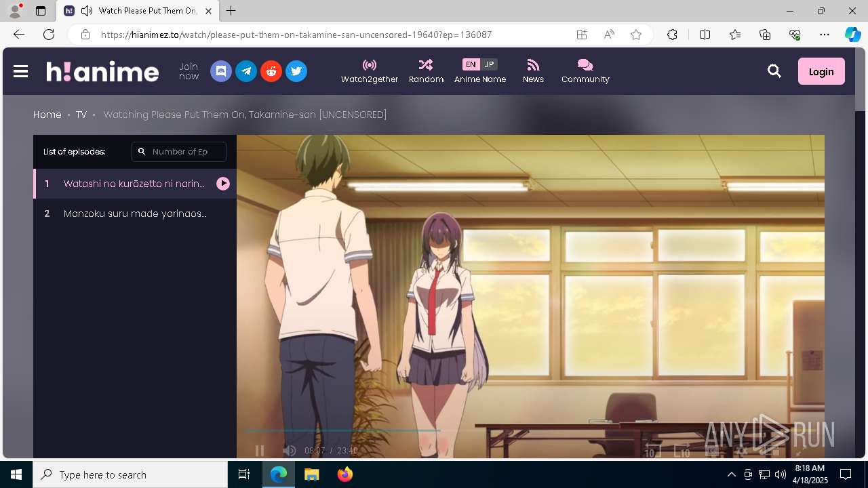Open the Community section
Viewport: 868px width, 488px height.
coord(585,71)
